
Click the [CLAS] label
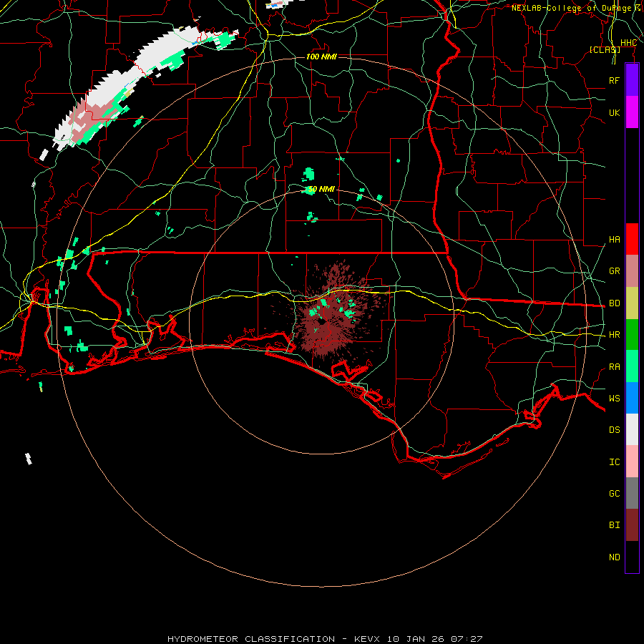(x=605, y=49)
